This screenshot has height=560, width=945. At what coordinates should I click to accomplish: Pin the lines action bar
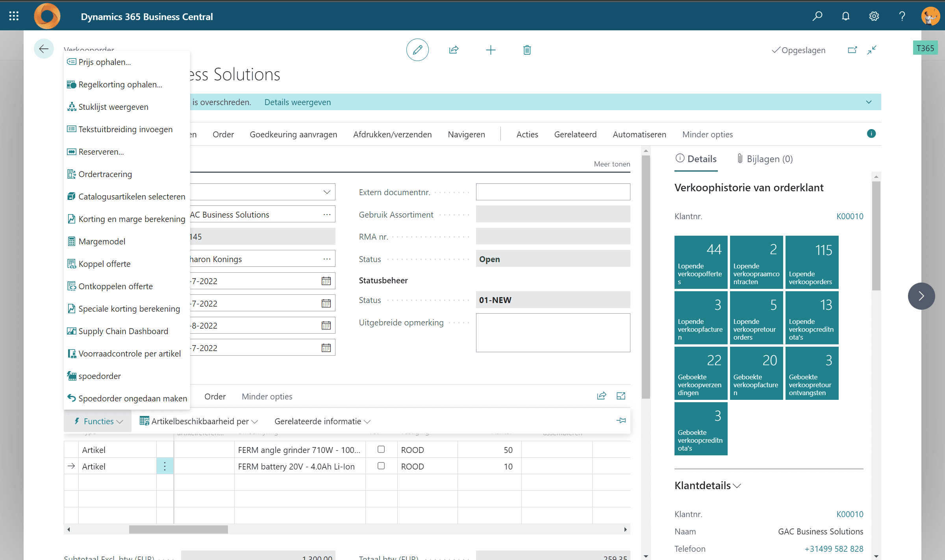point(621,421)
